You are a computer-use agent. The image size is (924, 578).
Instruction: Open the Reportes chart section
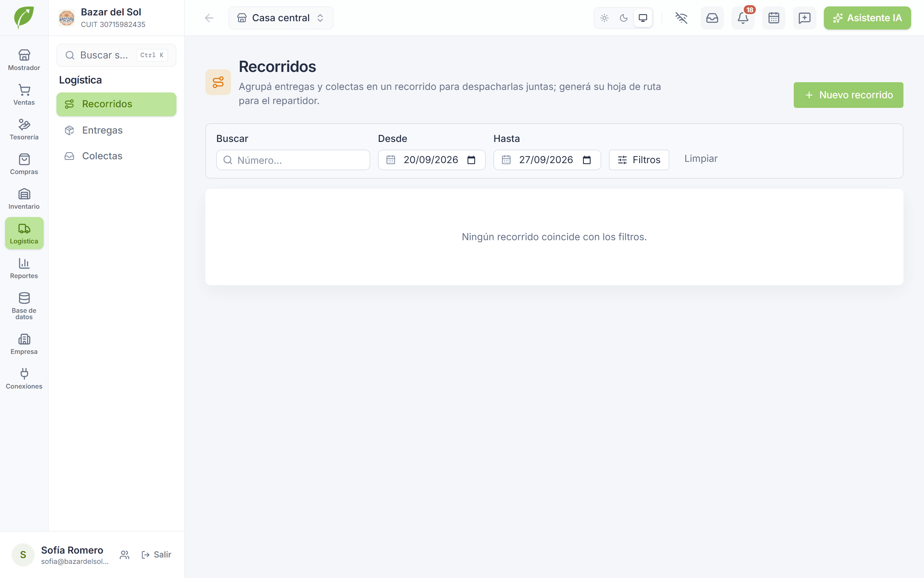(24, 268)
